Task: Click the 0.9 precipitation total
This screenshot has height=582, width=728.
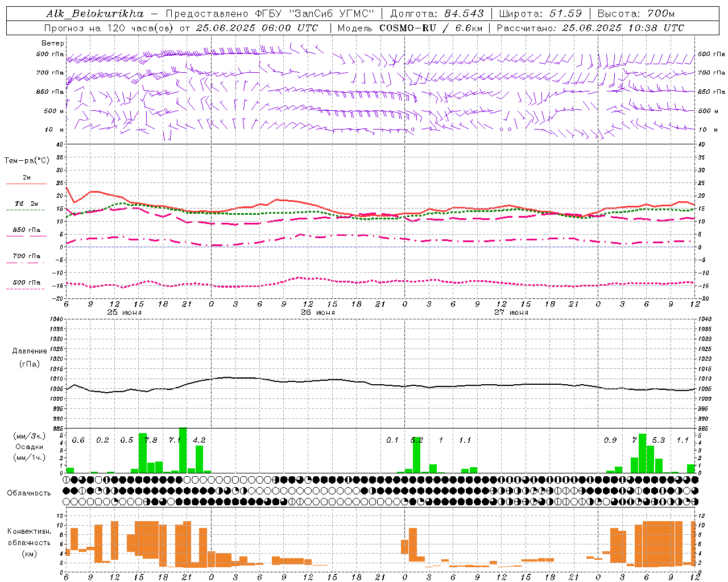Action: click(610, 440)
